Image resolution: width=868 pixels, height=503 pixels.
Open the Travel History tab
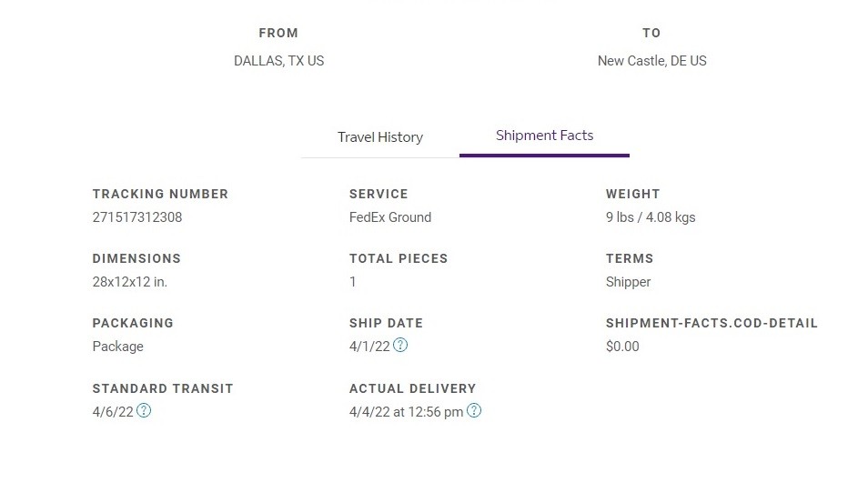click(x=380, y=137)
